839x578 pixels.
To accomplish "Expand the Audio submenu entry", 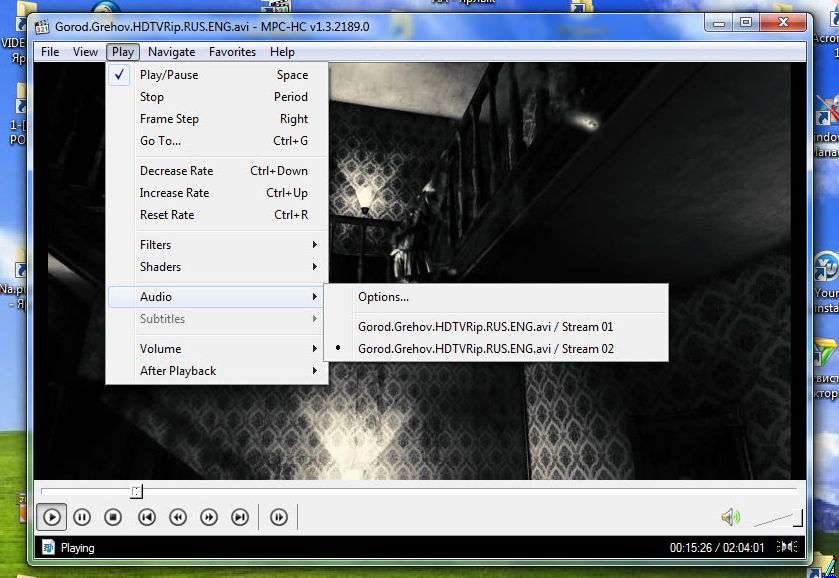I will tap(217, 296).
